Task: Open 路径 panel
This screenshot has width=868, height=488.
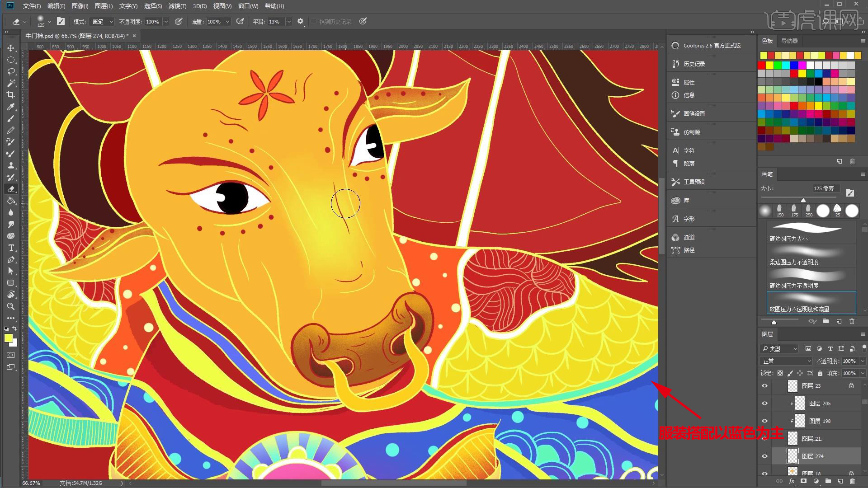Action: pos(689,250)
